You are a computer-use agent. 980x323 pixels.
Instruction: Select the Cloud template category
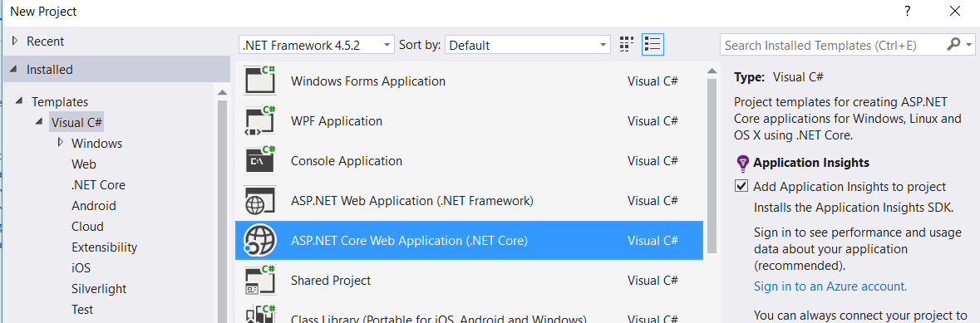tap(87, 226)
